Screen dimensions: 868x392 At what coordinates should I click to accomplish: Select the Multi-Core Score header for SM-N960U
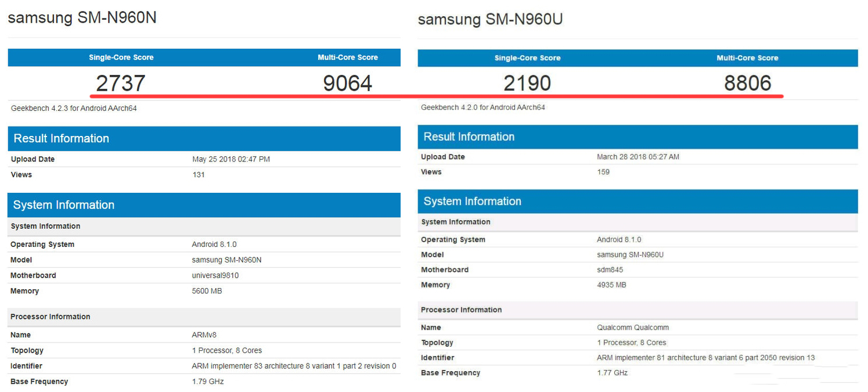(x=747, y=57)
